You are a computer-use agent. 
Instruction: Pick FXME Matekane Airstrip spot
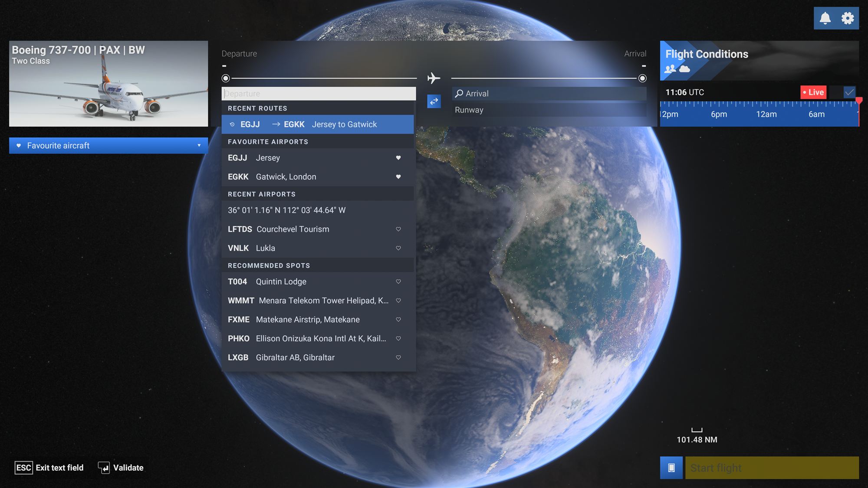pyautogui.click(x=318, y=320)
